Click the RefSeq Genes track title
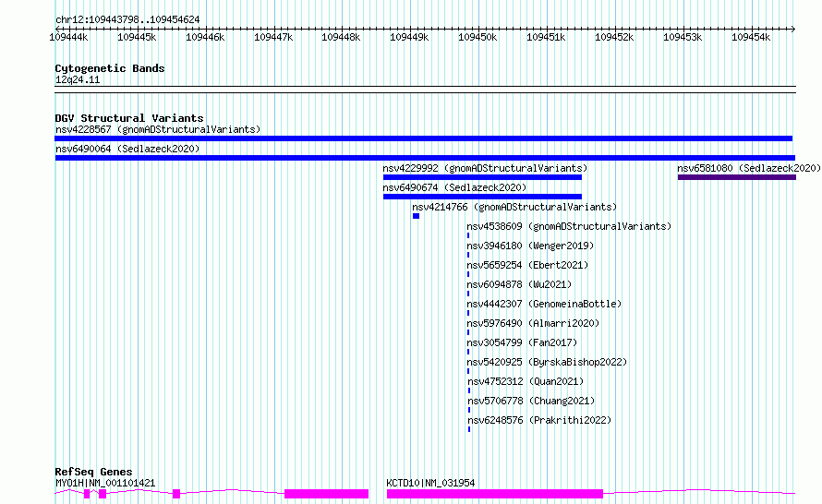The image size is (822, 504). click(x=93, y=472)
